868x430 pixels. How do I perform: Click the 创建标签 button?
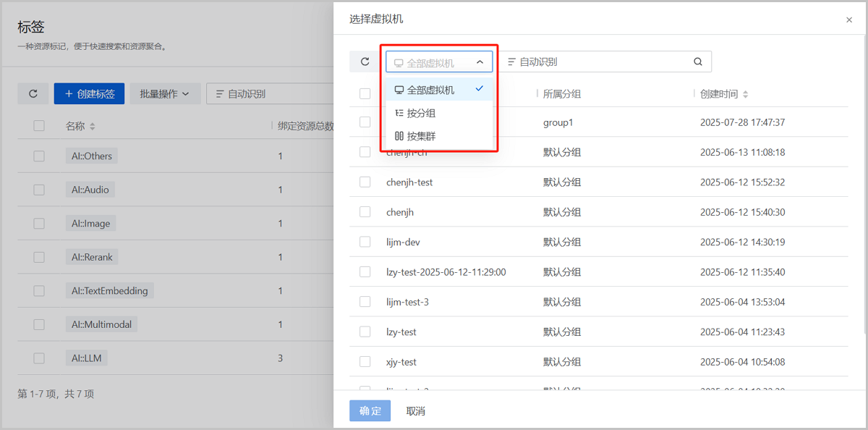click(x=89, y=93)
